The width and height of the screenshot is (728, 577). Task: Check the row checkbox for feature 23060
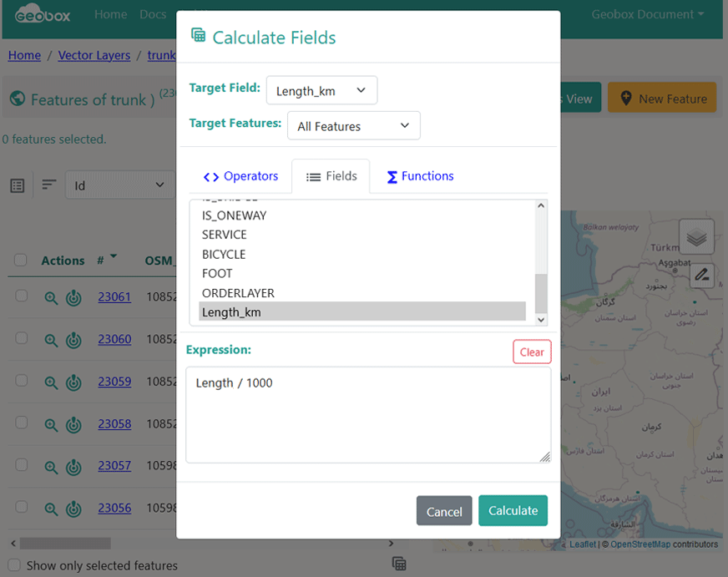point(22,338)
